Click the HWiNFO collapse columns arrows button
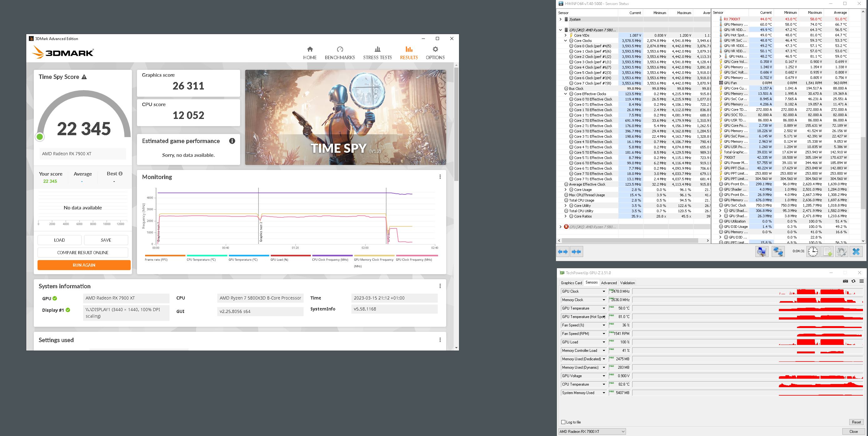The image size is (868, 436). tap(576, 252)
